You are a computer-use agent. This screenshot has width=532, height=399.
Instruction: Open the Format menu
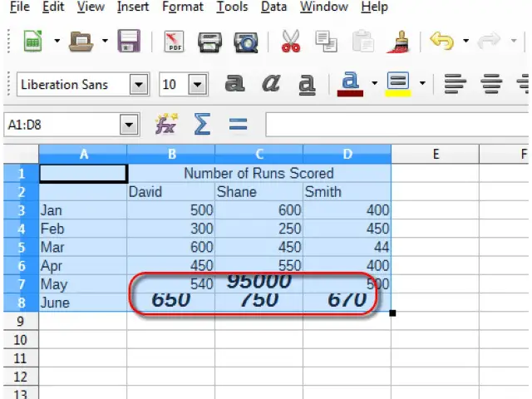(183, 7)
